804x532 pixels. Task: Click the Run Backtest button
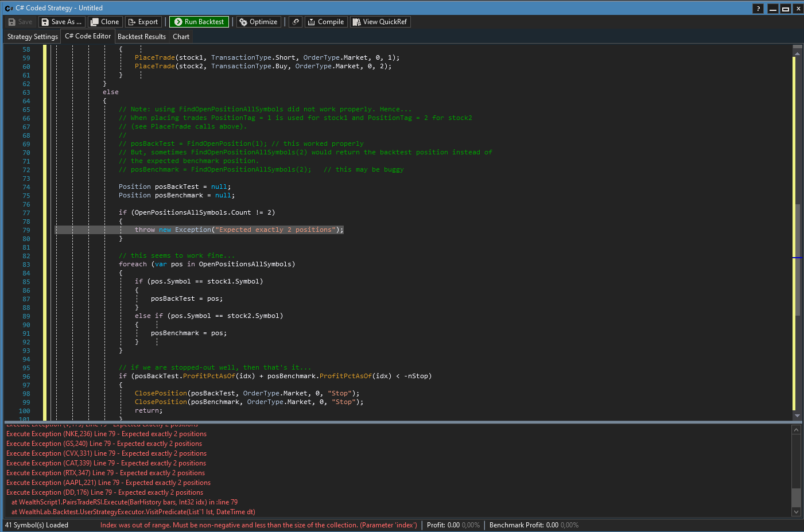coord(199,22)
